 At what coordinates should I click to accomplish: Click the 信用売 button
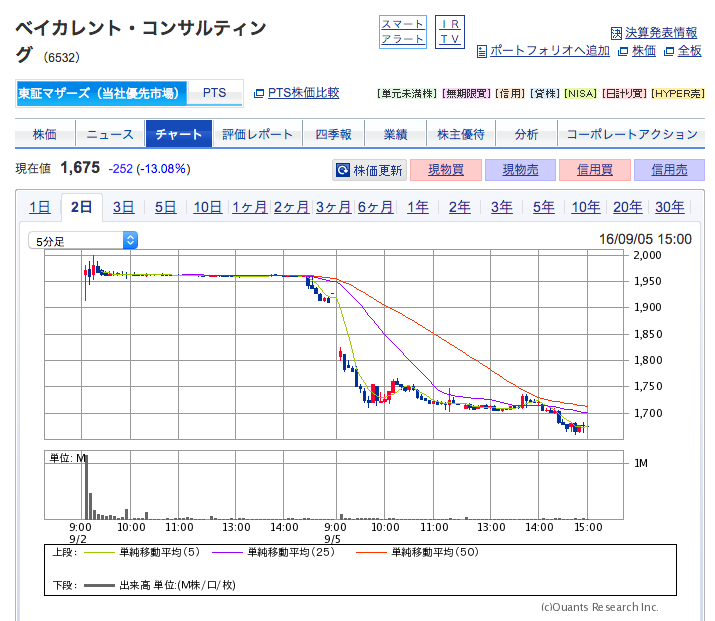click(669, 170)
